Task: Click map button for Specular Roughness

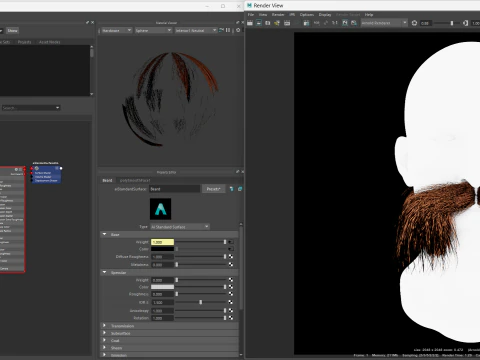Action: (x=231, y=294)
